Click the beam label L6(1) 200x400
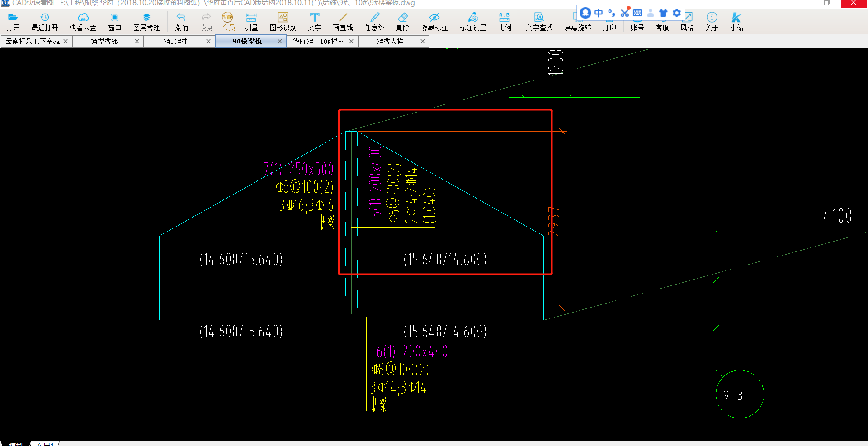This screenshot has width=868, height=446. [409, 351]
